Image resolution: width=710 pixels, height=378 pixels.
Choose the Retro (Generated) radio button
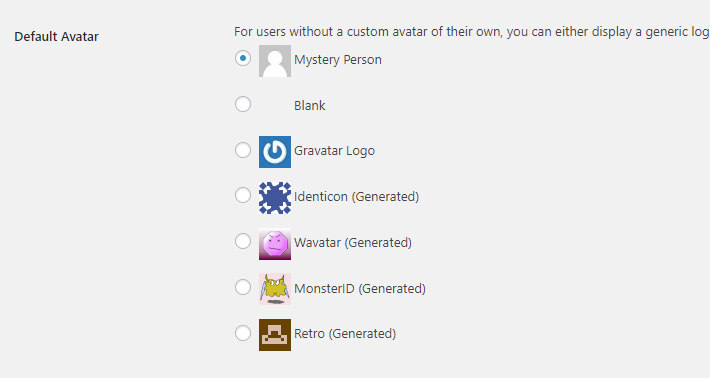point(243,333)
